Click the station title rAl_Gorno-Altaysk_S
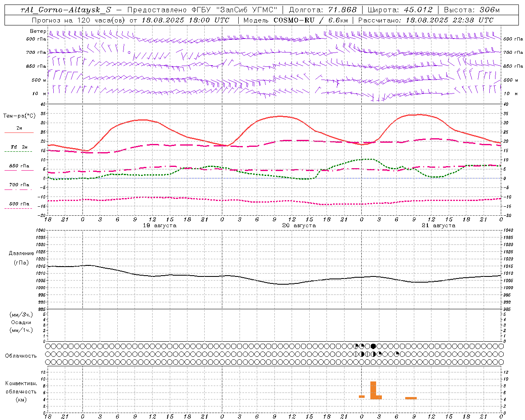The height and width of the screenshot is (420, 525). click(66, 10)
